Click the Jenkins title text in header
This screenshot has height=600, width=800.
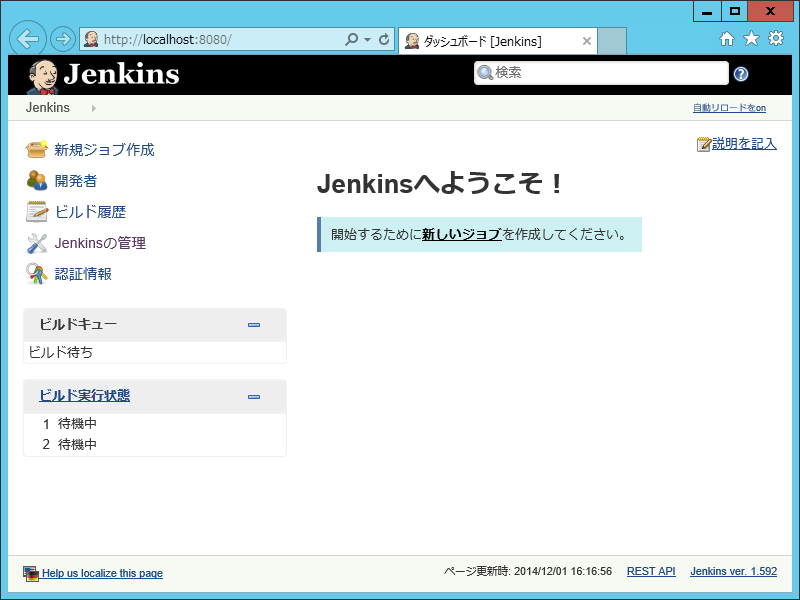121,74
